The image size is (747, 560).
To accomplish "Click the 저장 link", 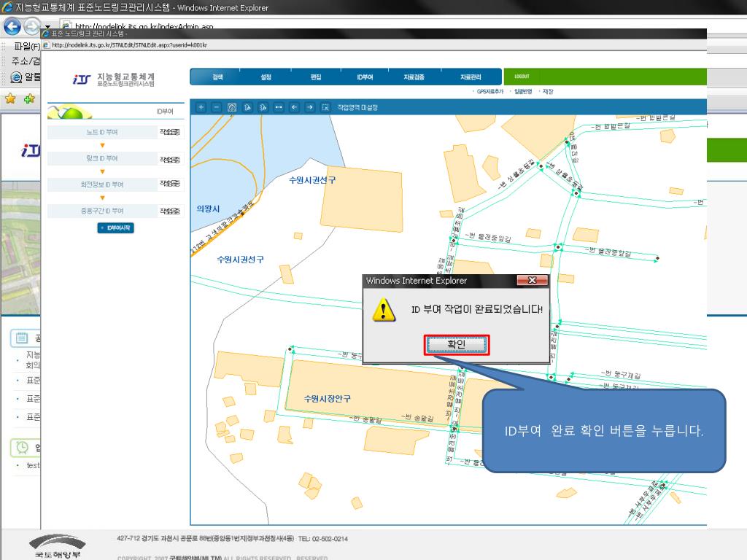I will coord(548,91).
